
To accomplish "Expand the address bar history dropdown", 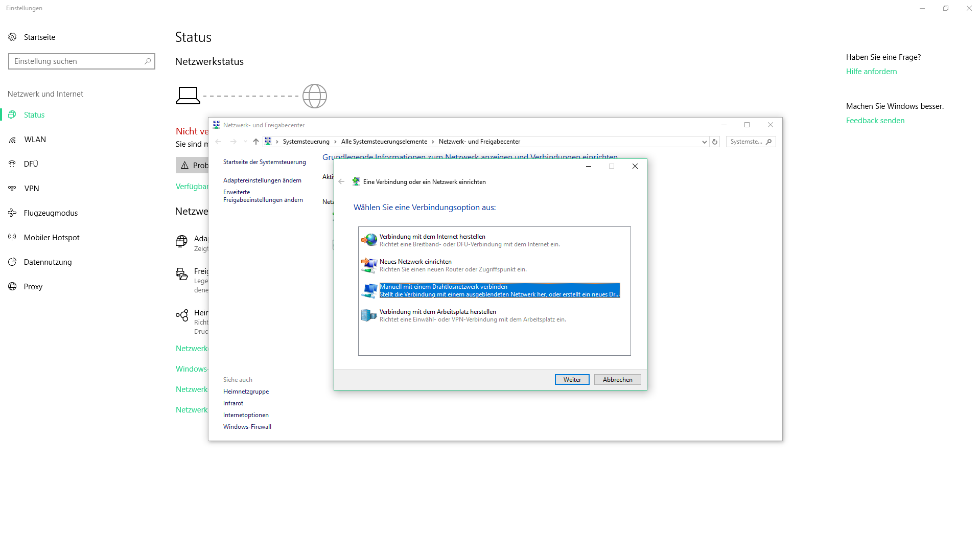I will [x=704, y=142].
